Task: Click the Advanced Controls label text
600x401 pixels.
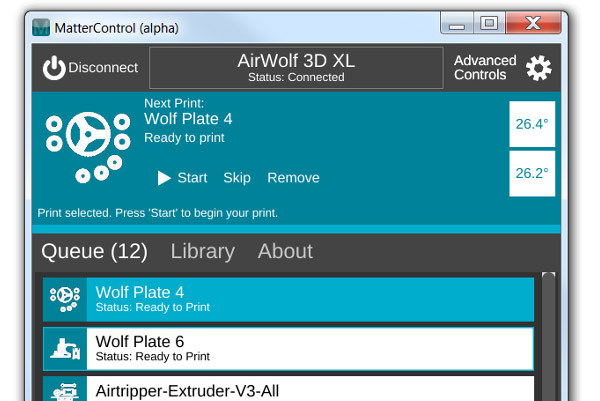Action: pos(485,68)
